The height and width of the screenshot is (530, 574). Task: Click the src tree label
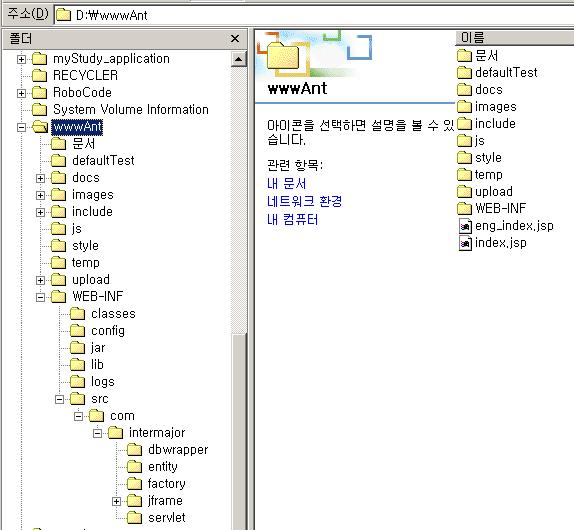click(x=100, y=399)
